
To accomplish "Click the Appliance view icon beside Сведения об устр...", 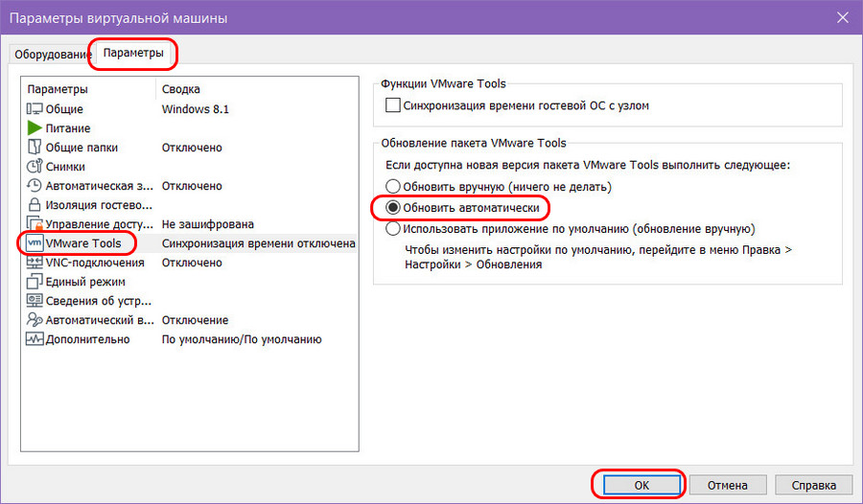I will coord(35,301).
